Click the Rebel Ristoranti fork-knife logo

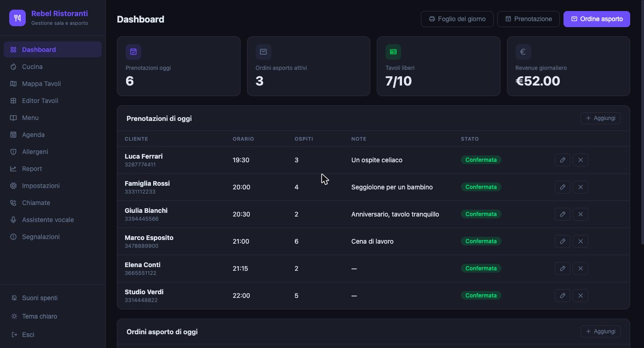(17, 18)
